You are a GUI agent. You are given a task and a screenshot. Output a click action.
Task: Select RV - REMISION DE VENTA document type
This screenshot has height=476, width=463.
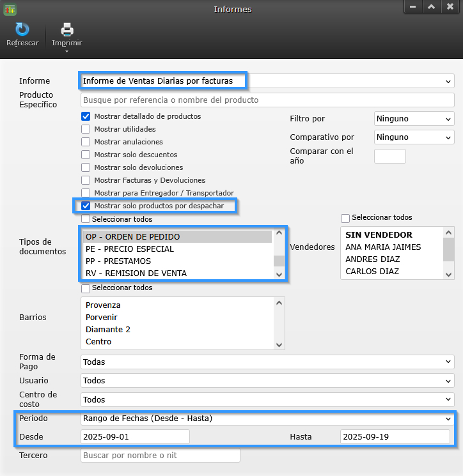pyautogui.click(x=136, y=273)
